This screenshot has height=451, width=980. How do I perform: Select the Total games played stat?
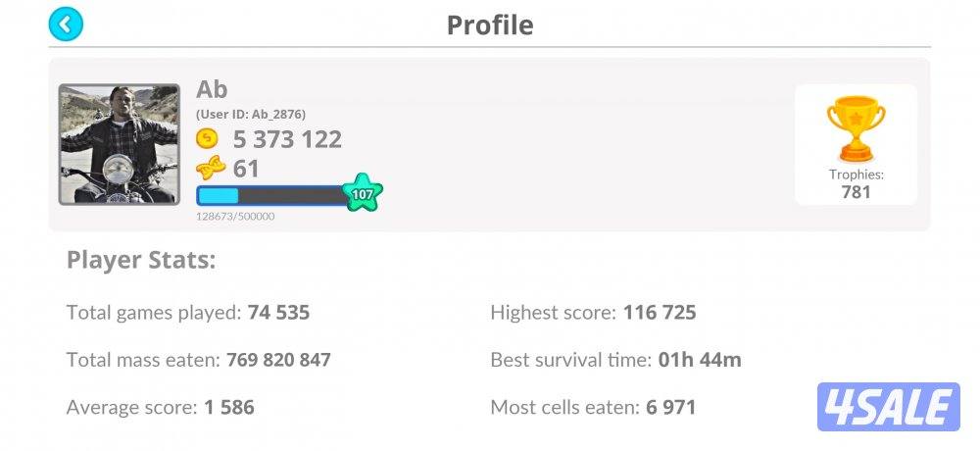[x=188, y=313]
